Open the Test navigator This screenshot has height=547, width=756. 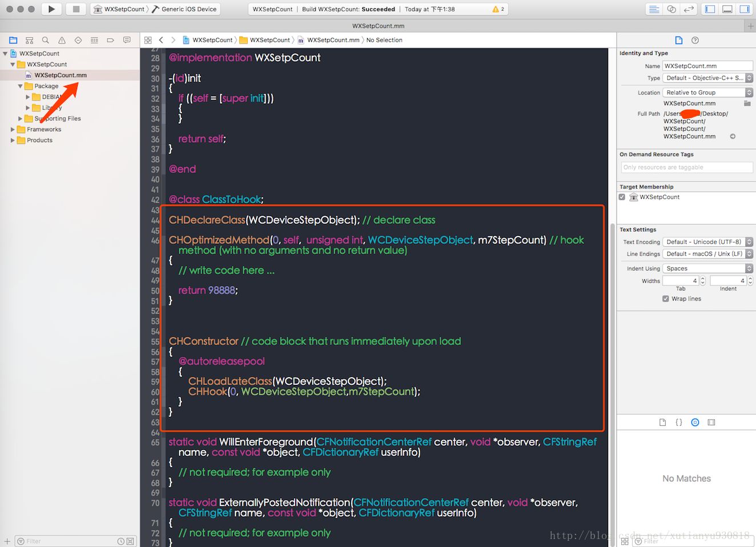pos(78,40)
